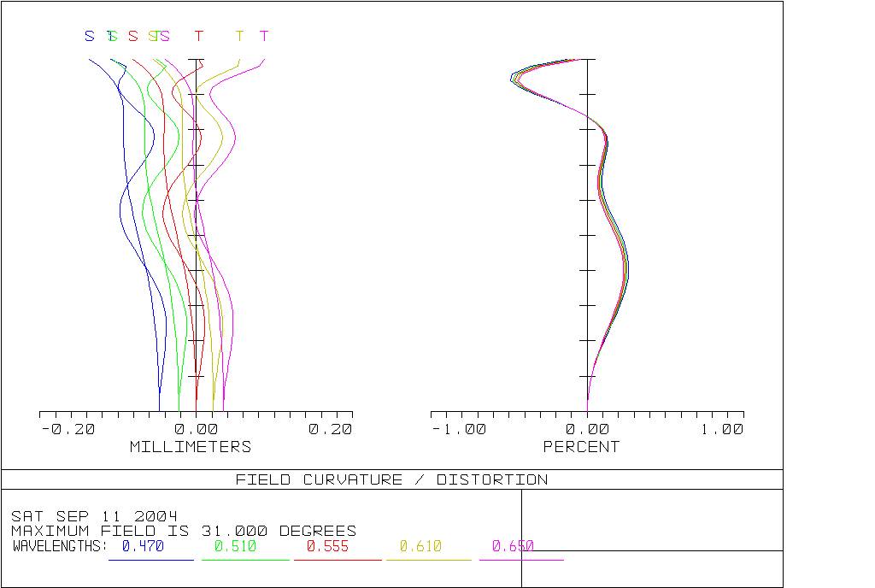Click the red 0.555 wavelength value
Screen dimensions: 875x588
(x=327, y=545)
